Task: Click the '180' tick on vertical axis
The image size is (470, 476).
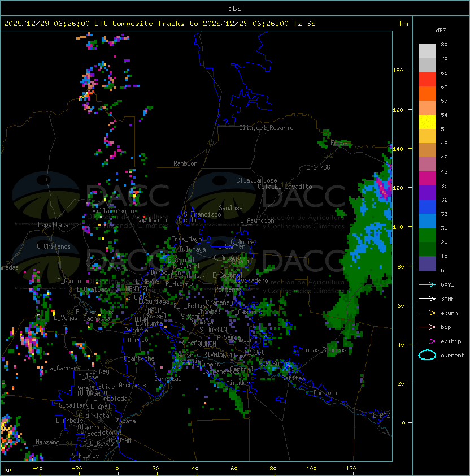Action: pos(398,71)
